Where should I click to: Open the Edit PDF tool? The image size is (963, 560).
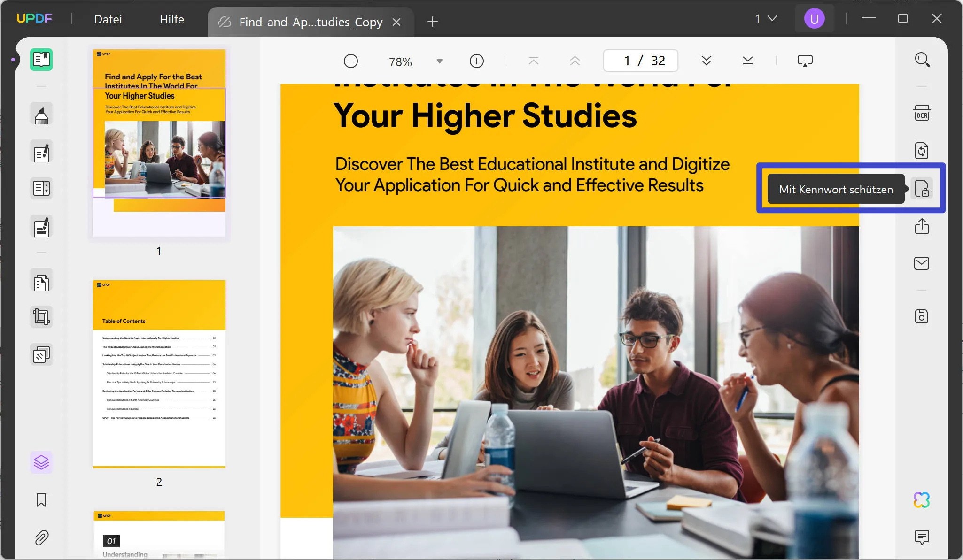pos(41,152)
